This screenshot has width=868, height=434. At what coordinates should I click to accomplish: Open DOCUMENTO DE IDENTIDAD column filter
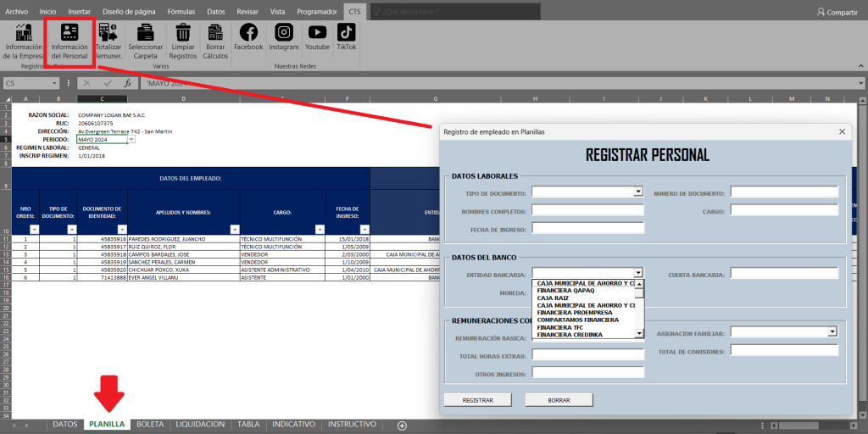[x=122, y=229]
